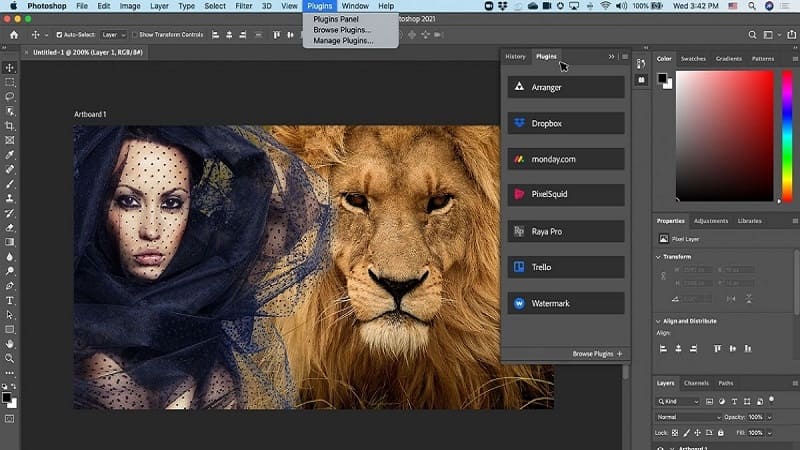
Task: Open the PixelSquid plugin
Action: tap(566, 194)
